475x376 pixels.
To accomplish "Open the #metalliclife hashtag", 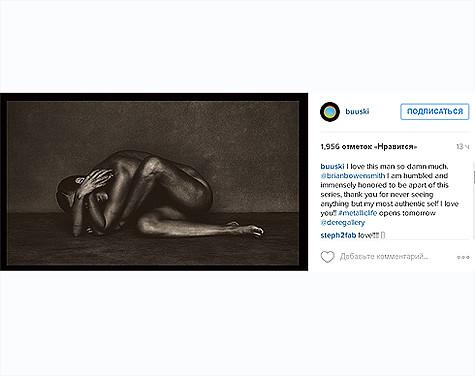I will coord(357,213).
